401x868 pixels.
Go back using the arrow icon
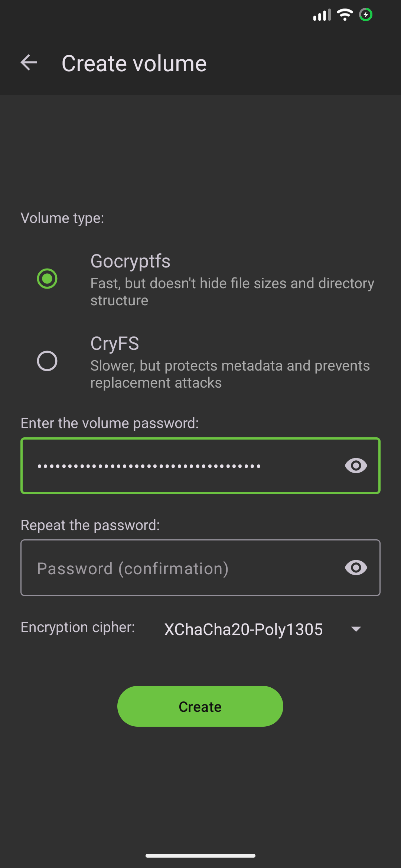29,63
